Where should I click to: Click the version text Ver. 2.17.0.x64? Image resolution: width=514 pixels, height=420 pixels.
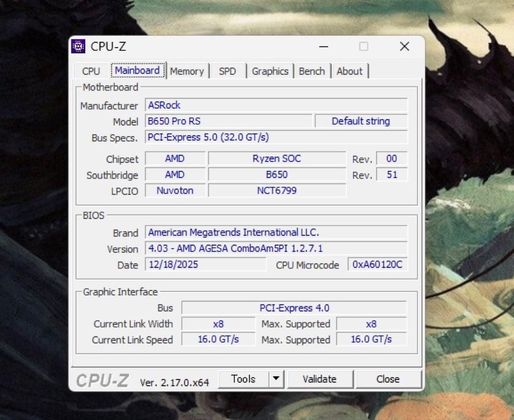[174, 383]
